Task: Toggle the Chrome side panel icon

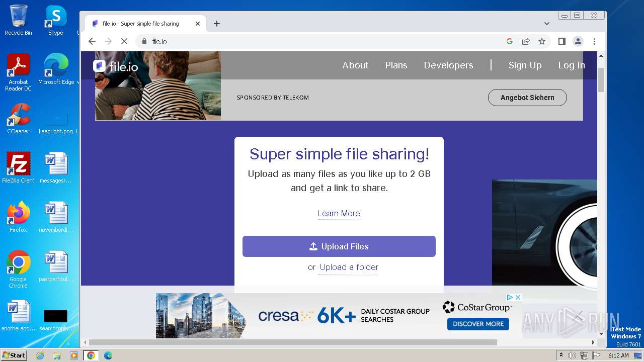Action: (x=562, y=41)
